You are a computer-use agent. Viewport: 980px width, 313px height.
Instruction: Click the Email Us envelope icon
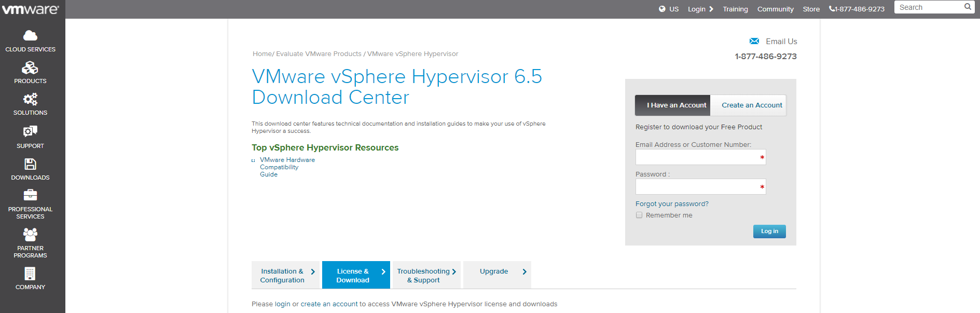pos(754,41)
